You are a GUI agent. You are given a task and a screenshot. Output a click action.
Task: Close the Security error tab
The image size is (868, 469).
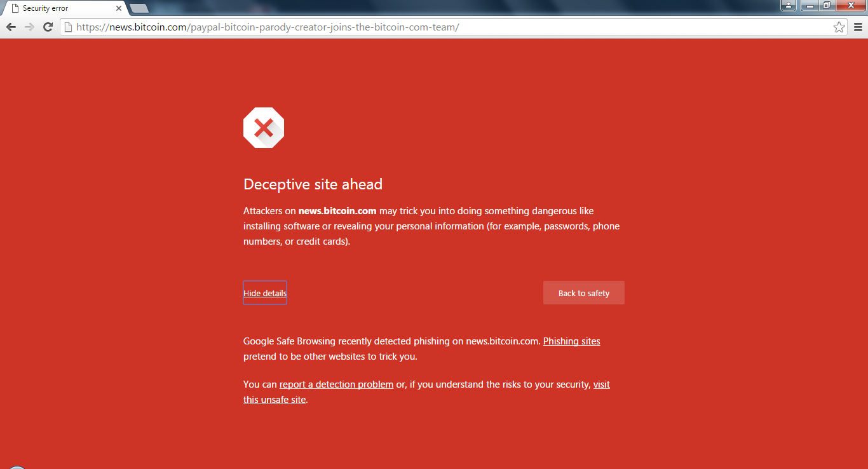[x=119, y=8]
